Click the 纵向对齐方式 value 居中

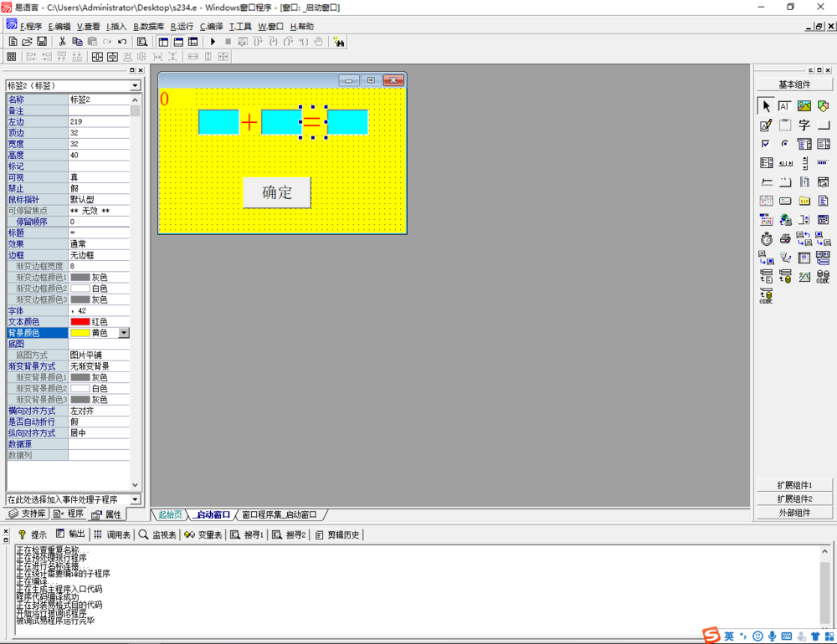(99, 432)
